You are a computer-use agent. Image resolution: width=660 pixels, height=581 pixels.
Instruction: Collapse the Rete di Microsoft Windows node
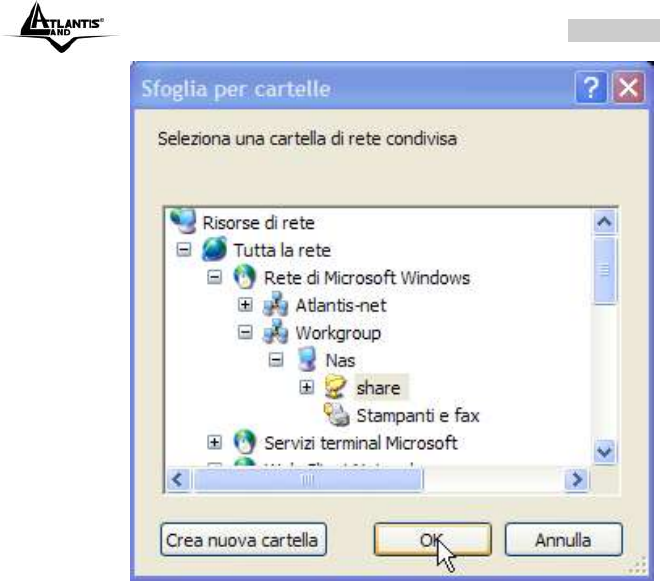click(x=214, y=277)
